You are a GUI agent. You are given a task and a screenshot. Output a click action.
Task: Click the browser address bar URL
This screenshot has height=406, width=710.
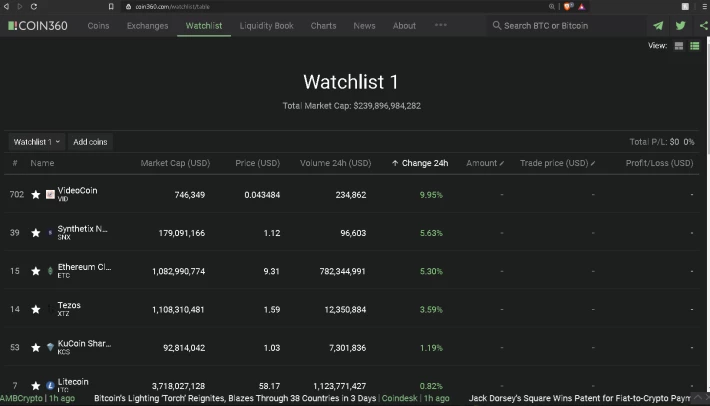coord(173,7)
